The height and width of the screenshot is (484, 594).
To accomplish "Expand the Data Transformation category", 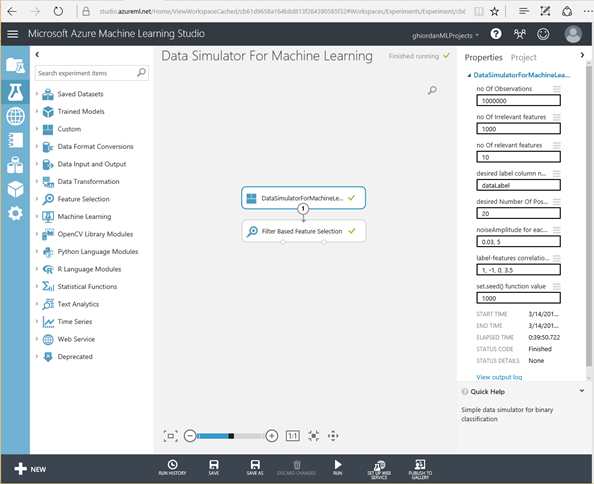I will point(37,181).
